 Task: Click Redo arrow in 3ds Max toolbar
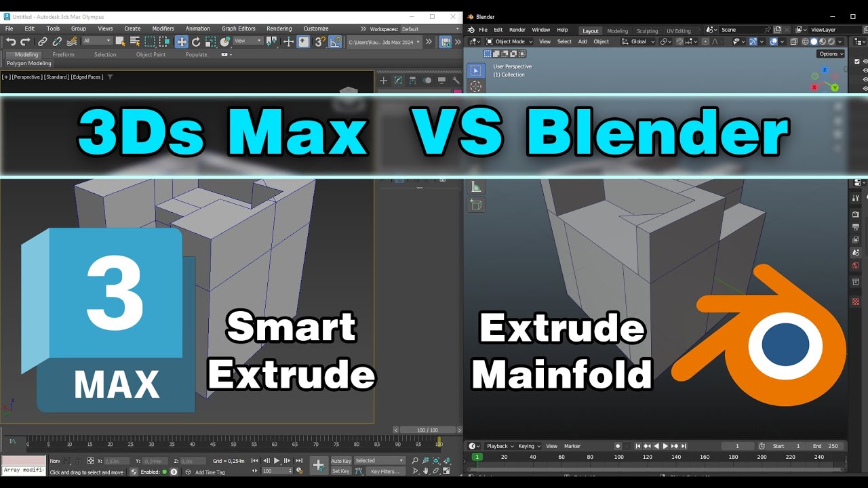point(25,42)
